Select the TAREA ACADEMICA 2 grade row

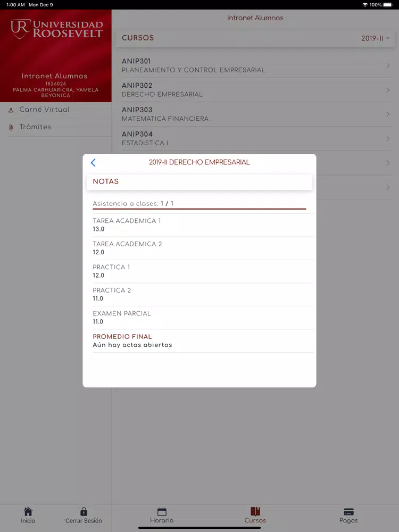pyautogui.click(x=203, y=248)
